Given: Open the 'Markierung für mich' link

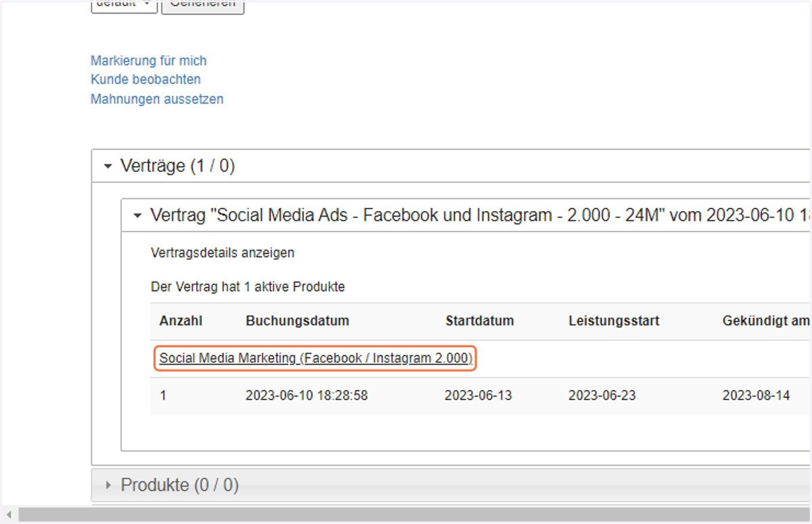Looking at the screenshot, I should [x=149, y=61].
